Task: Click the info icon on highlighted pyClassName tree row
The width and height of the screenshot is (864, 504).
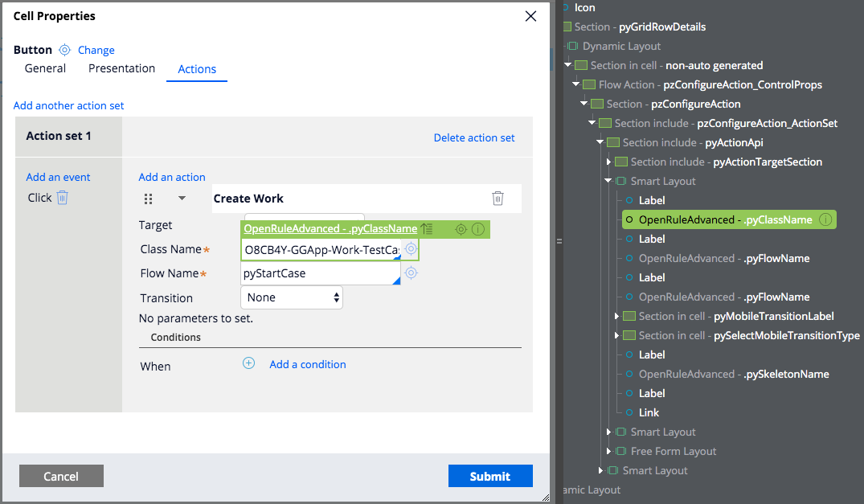Action: pyautogui.click(x=825, y=219)
